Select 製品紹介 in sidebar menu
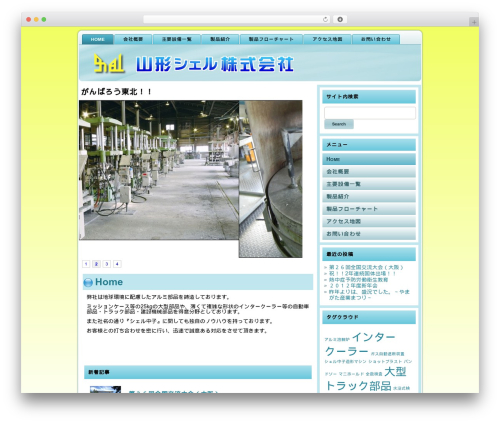 [369, 196]
